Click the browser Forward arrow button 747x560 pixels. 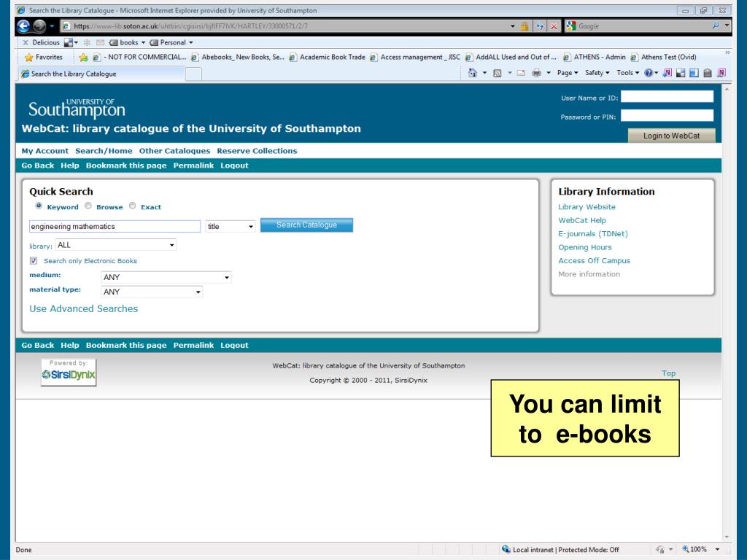pyautogui.click(x=39, y=26)
